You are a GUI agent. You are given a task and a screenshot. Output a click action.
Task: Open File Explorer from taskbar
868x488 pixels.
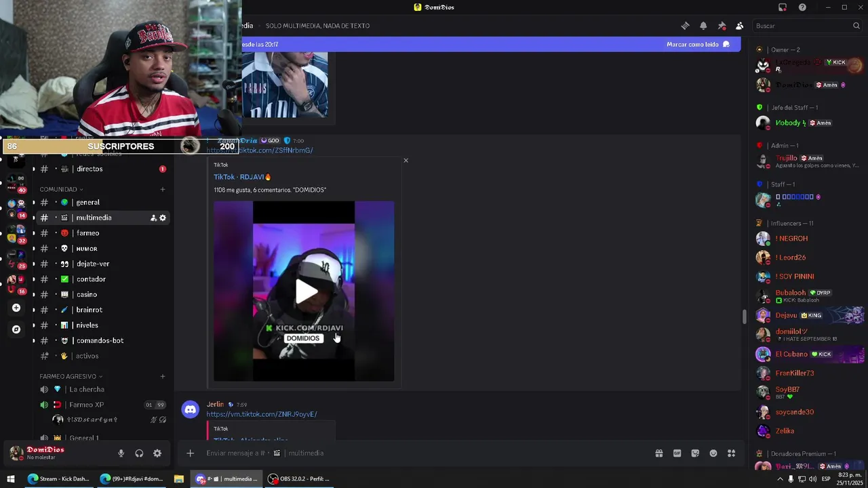[x=179, y=479]
